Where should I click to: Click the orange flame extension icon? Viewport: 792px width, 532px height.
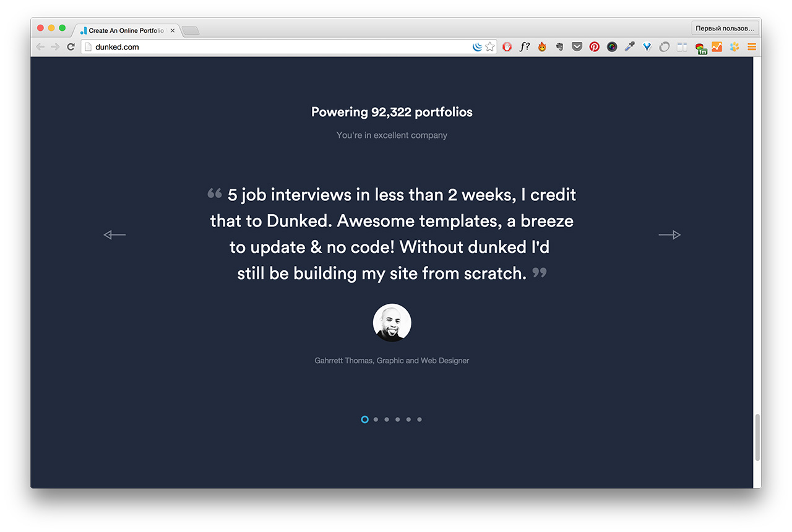coord(542,46)
